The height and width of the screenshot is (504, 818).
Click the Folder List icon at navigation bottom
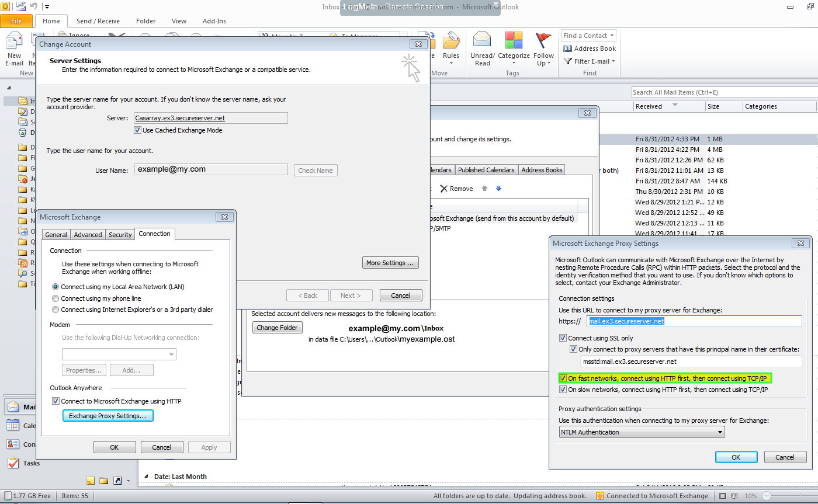click(103, 481)
